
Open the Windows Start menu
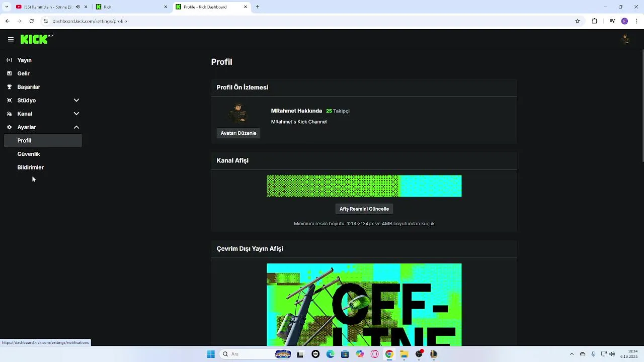point(211,354)
